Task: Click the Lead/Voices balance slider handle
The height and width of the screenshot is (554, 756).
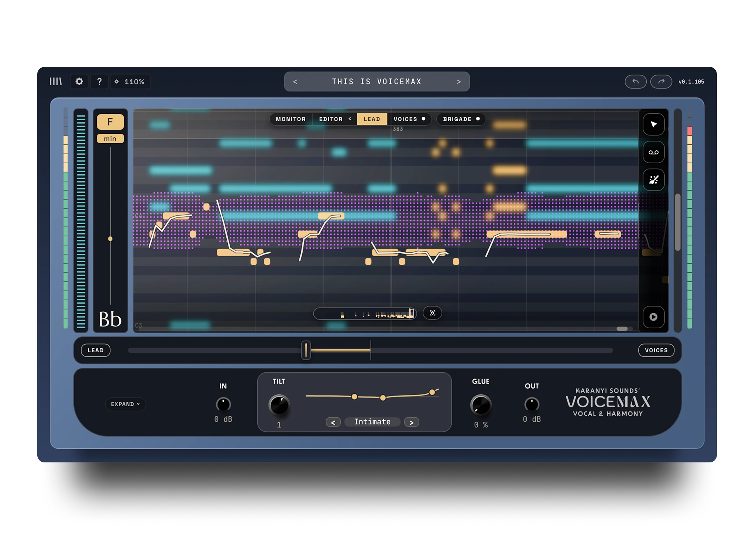Action: point(306,350)
